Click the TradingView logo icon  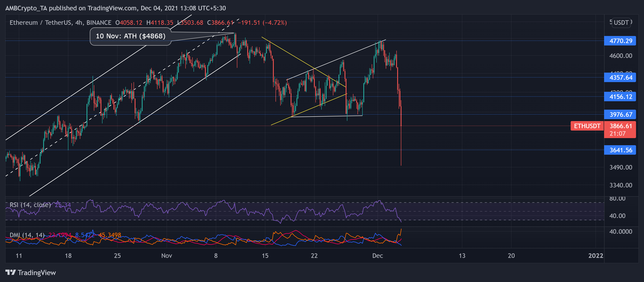click(11, 272)
